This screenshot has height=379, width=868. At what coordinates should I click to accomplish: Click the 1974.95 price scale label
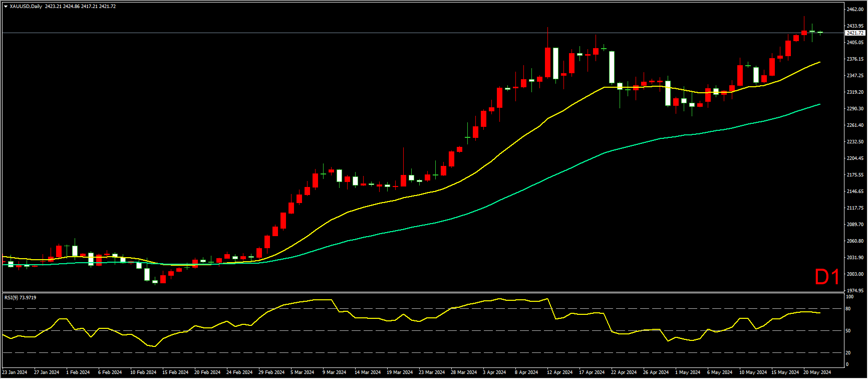pos(855,291)
